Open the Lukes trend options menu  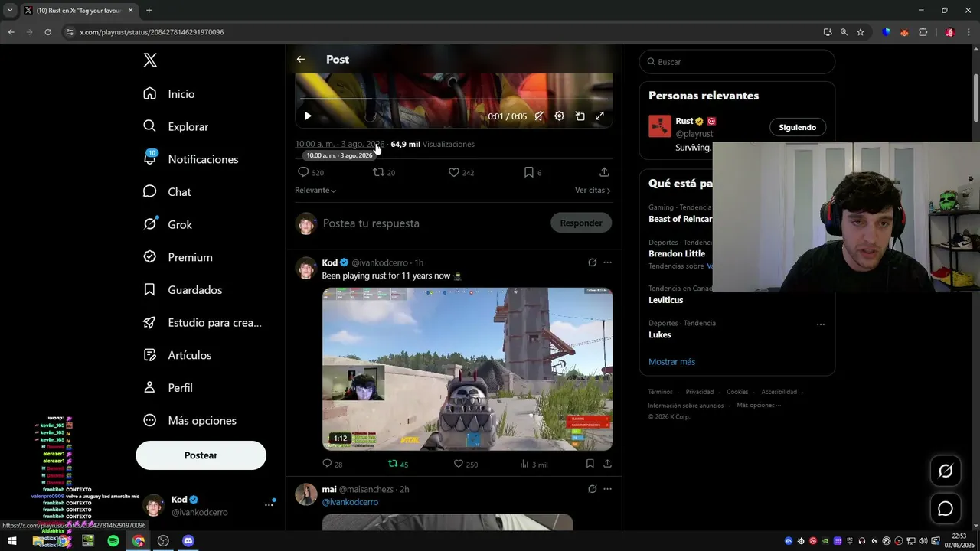click(x=821, y=324)
